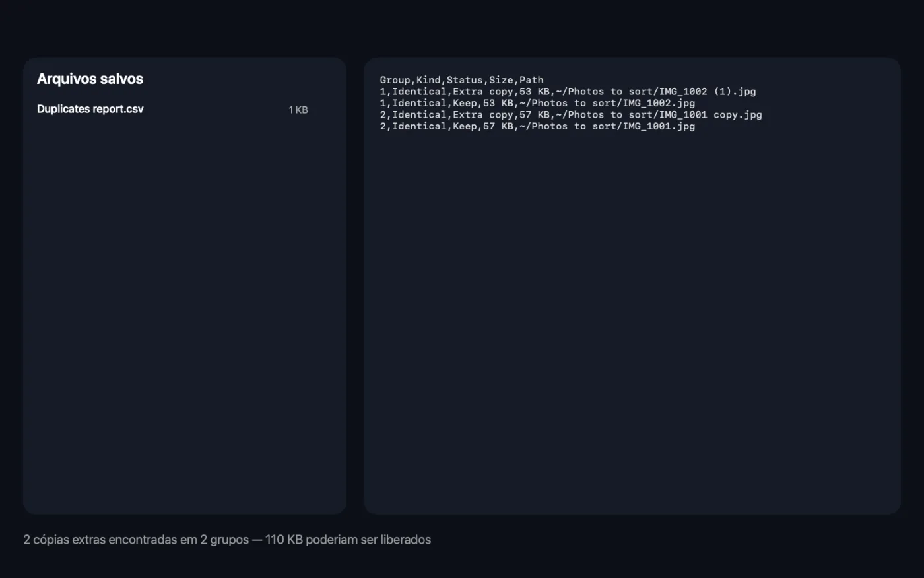Click the word Status in CSV header
This screenshot has height=578, width=924.
(x=465, y=80)
